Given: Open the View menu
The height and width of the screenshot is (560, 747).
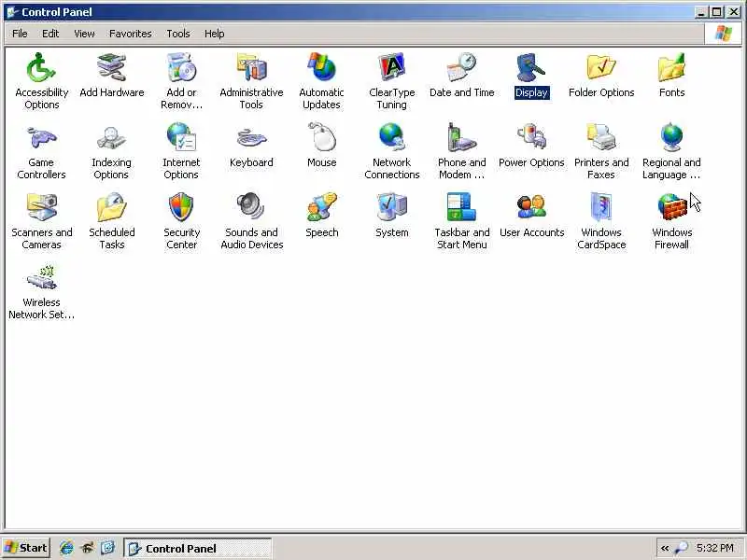Looking at the screenshot, I should click(x=84, y=34).
